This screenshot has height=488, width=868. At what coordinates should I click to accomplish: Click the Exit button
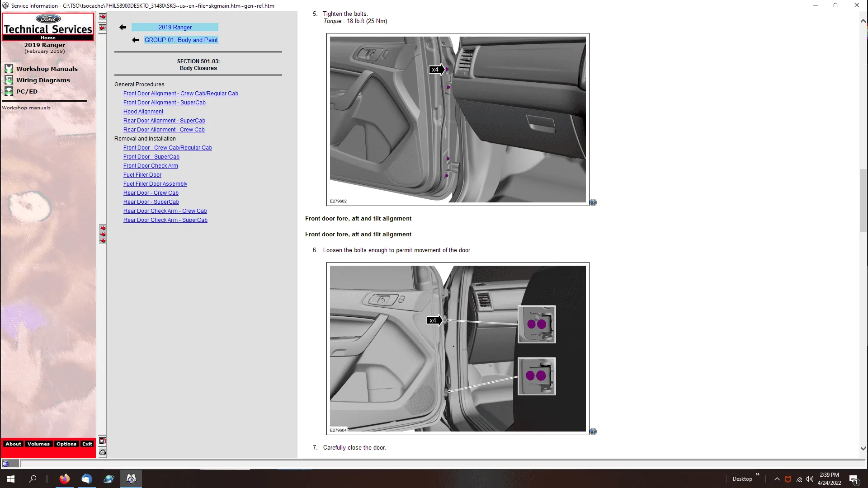tap(87, 444)
